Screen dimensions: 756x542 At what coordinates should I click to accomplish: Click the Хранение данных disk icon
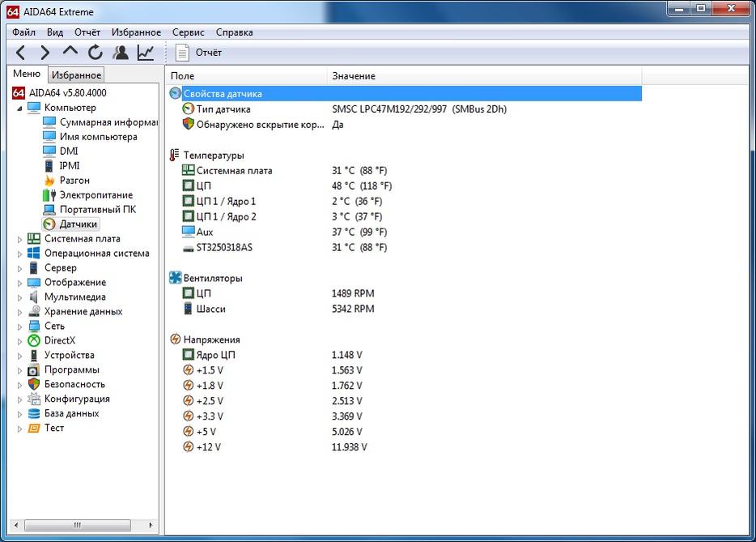click(x=34, y=311)
